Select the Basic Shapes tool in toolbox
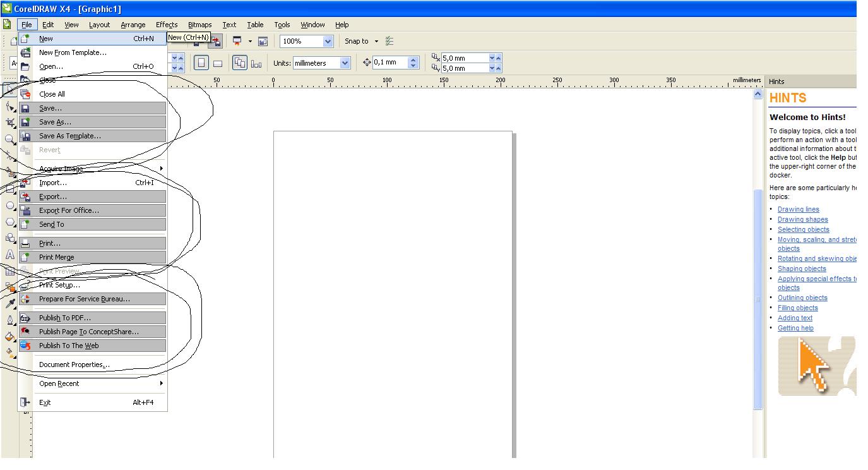The image size is (868, 470). (x=10, y=238)
